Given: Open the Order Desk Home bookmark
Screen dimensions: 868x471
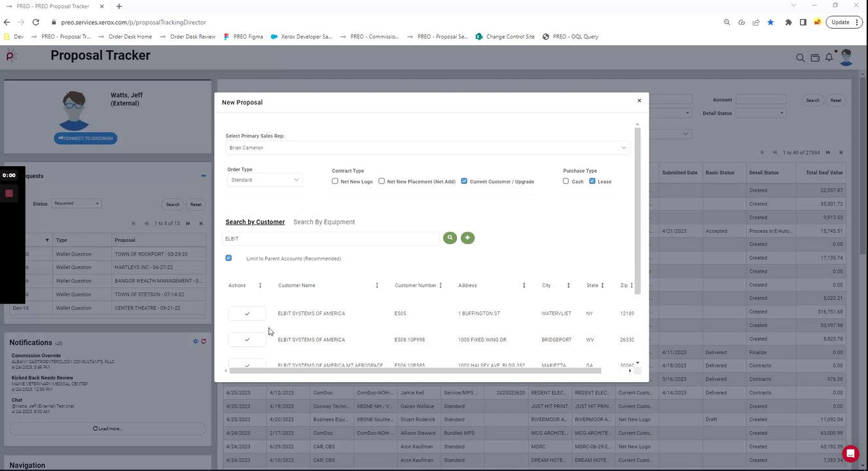Looking at the screenshot, I should (125, 37).
